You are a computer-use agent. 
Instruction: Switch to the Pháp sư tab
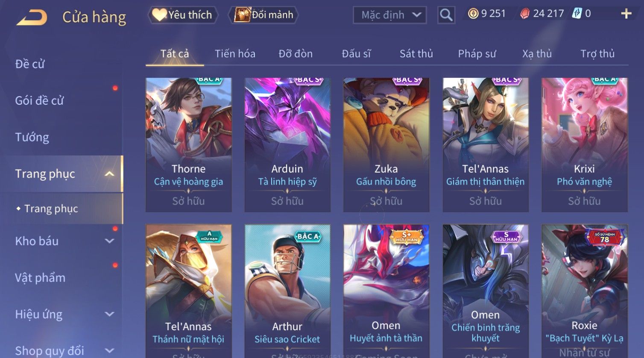pos(477,54)
